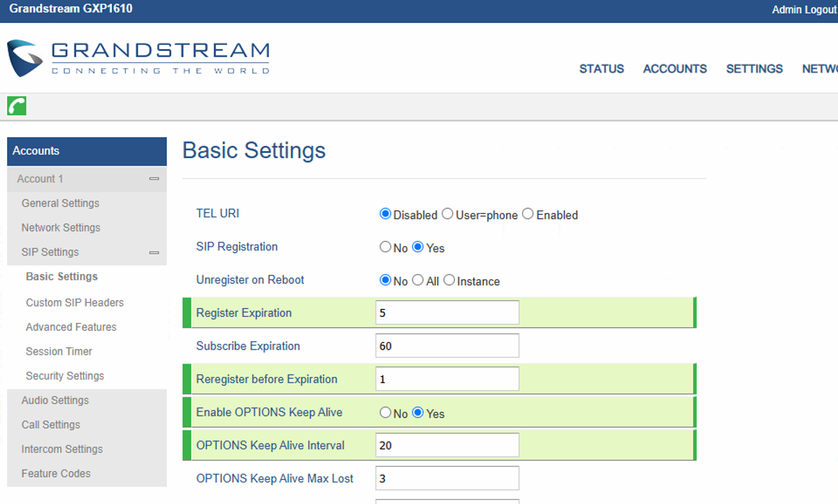The width and height of the screenshot is (838, 504).
Task: Open Custom SIP Headers page
Action: [75, 303]
